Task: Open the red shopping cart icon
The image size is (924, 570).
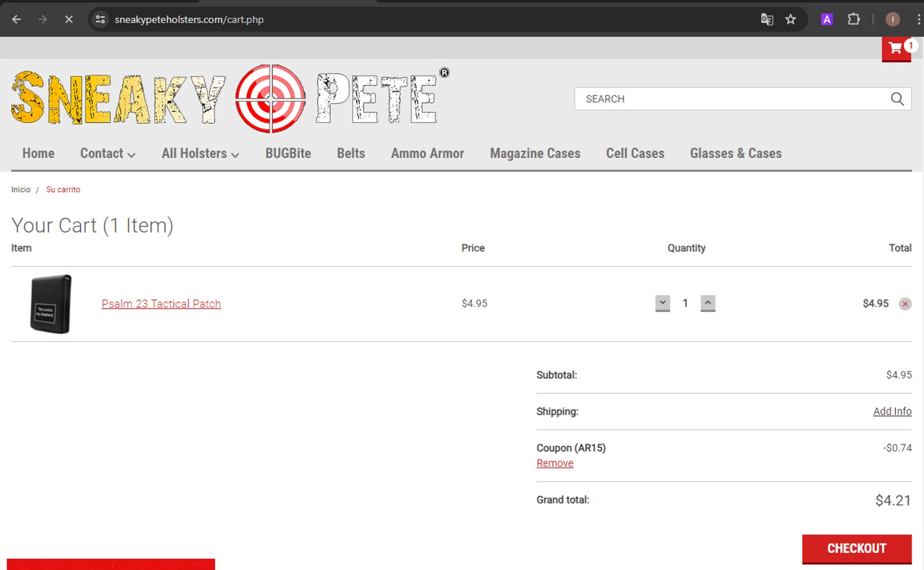Action: [896, 49]
